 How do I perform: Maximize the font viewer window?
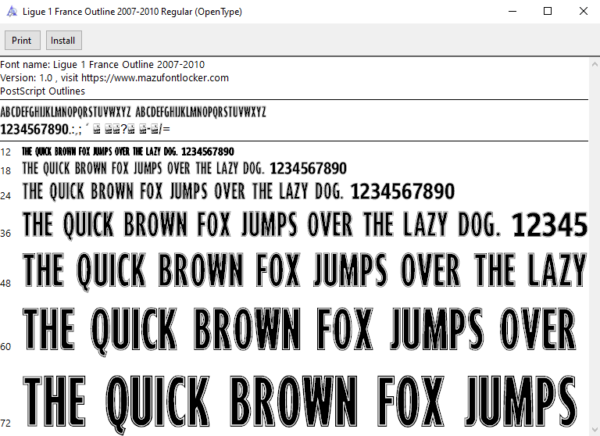coord(548,11)
